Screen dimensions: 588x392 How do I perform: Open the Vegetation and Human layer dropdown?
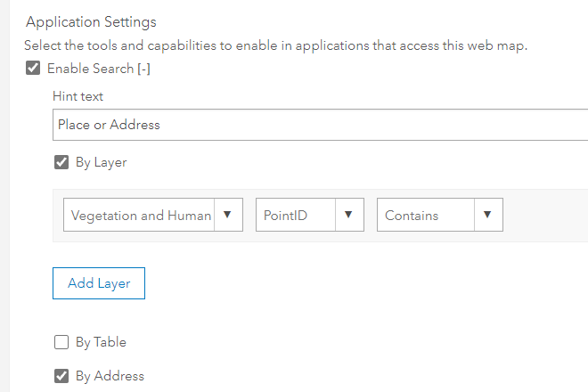[142, 215]
